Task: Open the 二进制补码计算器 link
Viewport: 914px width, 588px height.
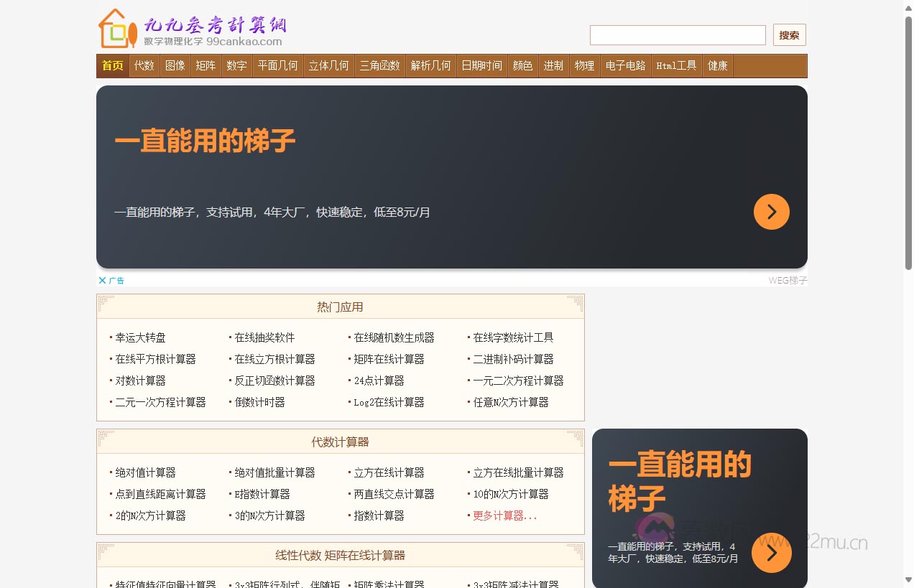Action: click(513, 359)
